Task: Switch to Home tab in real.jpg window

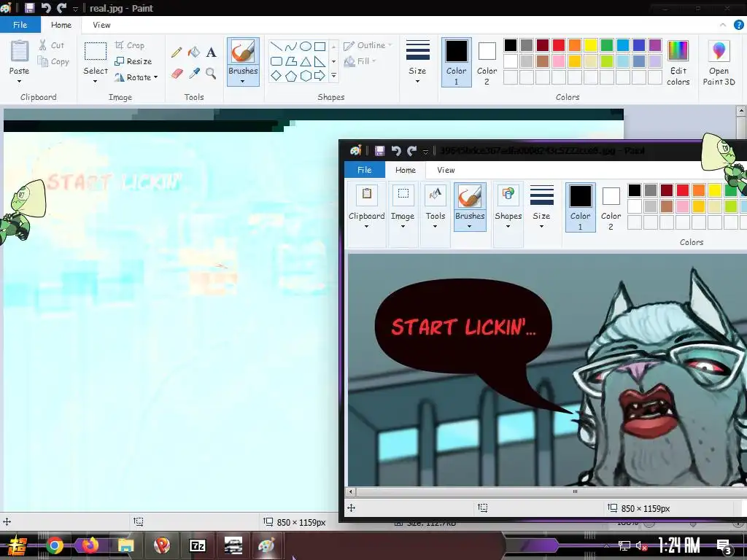Action: point(61,25)
